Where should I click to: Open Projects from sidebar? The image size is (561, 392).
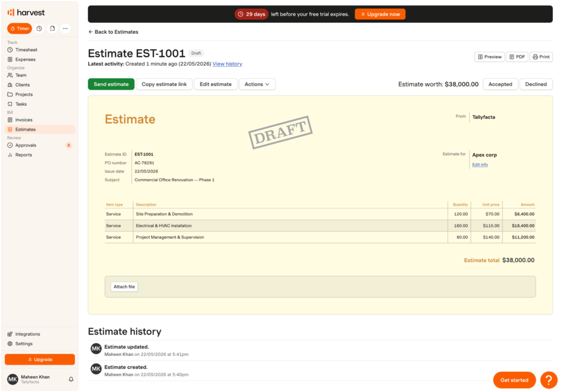pyautogui.click(x=39, y=94)
